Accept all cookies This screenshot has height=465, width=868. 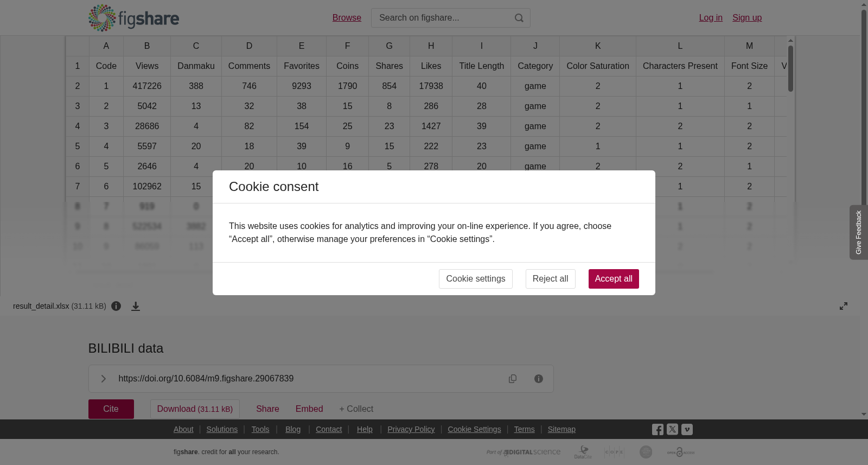tap(614, 279)
